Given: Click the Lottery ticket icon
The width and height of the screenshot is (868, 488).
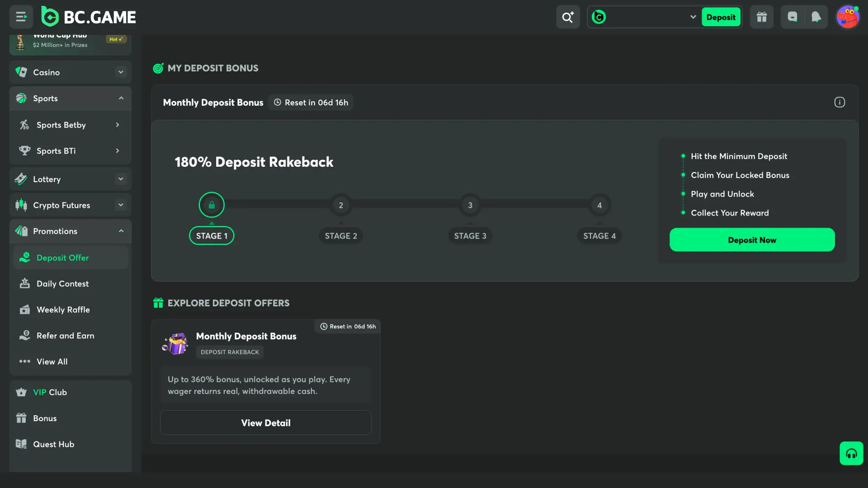Looking at the screenshot, I should (21, 179).
